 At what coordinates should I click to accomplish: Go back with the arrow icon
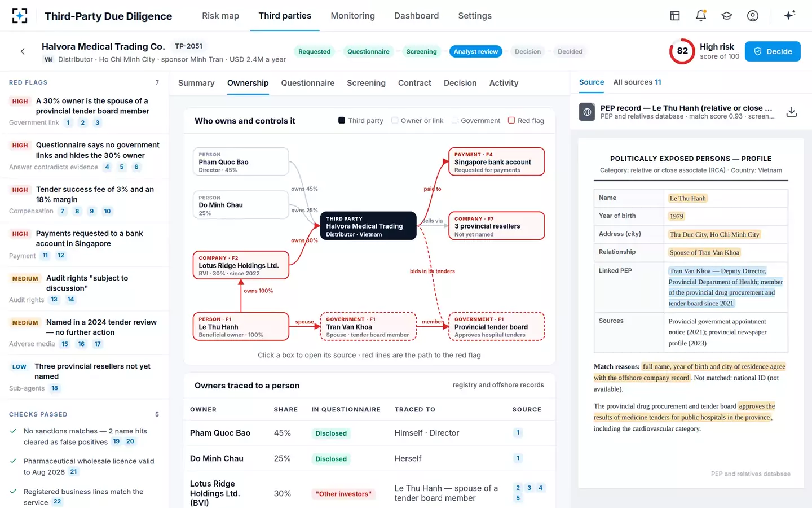[x=23, y=51]
